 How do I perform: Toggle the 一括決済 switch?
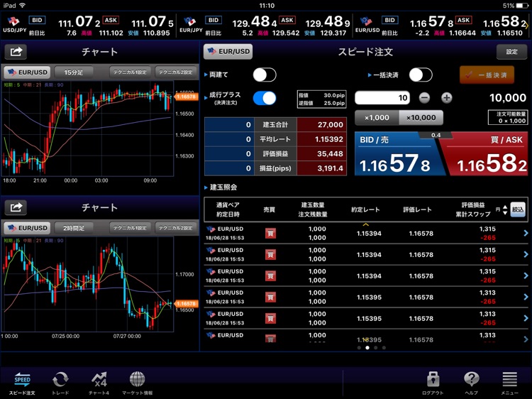coord(421,75)
